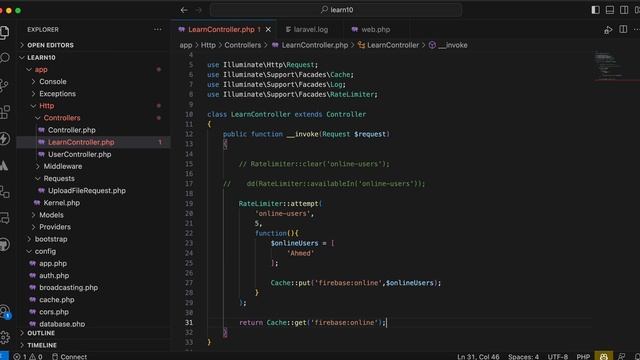640x360 pixels.
Task: Open the Explorer view in activity bar
Action: (4, 32)
